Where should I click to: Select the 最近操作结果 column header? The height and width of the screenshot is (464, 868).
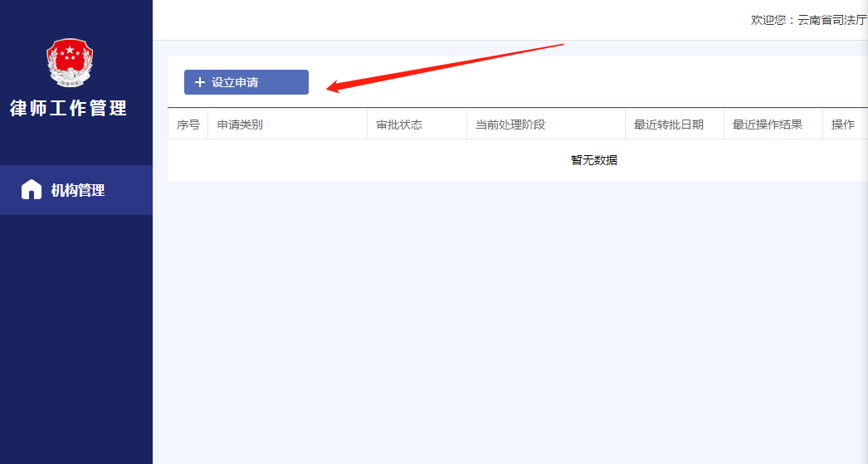[767, 125]
